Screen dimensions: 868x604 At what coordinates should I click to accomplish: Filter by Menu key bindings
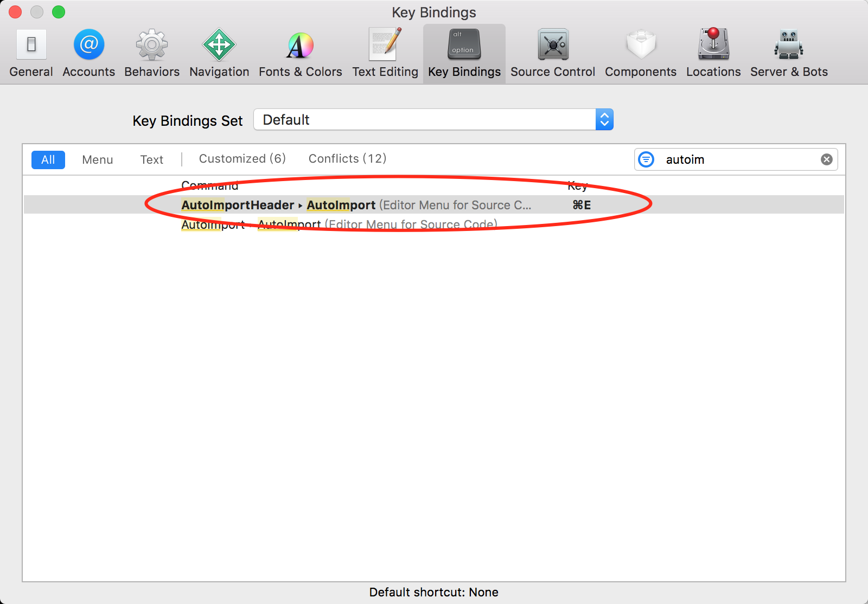98,159
